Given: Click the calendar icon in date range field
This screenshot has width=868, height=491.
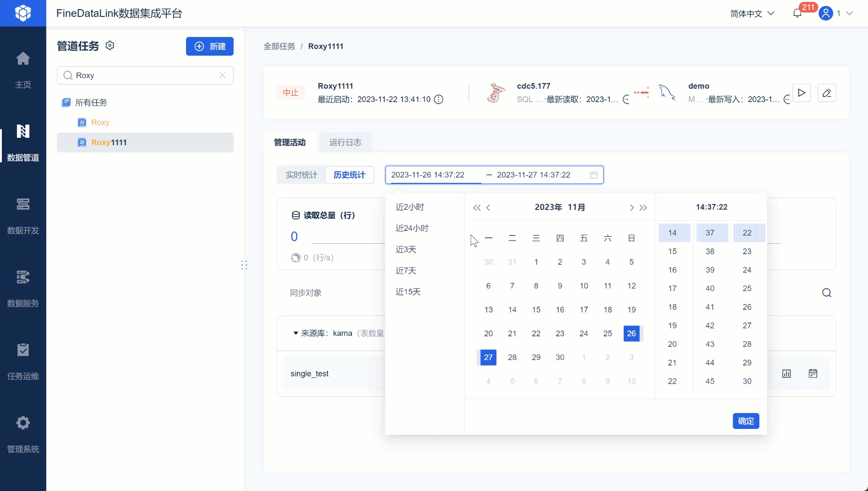Looking at the screenshot, I should click(594, 175).
